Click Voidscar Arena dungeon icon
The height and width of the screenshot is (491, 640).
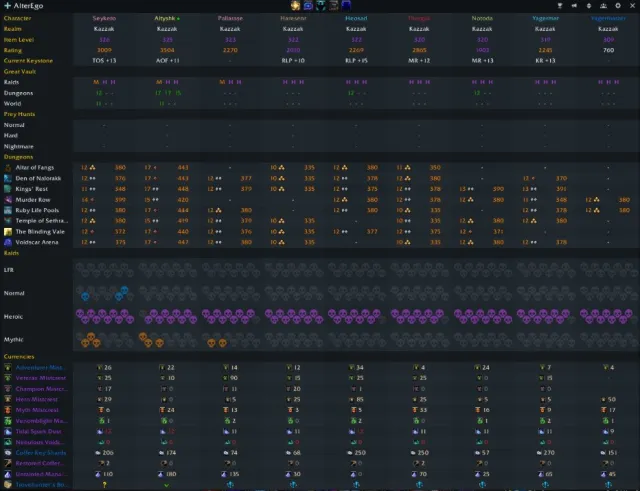pyautogui.click(x=8, y=242)
